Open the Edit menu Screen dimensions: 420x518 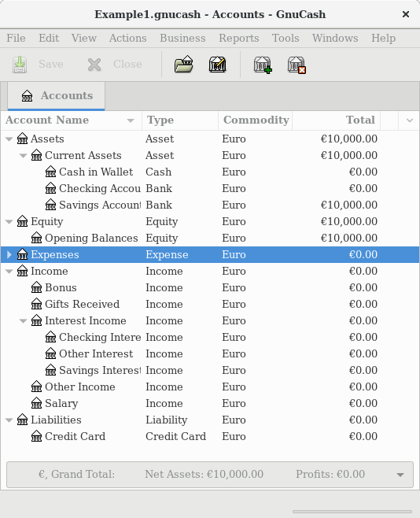(x=49, y=38)
